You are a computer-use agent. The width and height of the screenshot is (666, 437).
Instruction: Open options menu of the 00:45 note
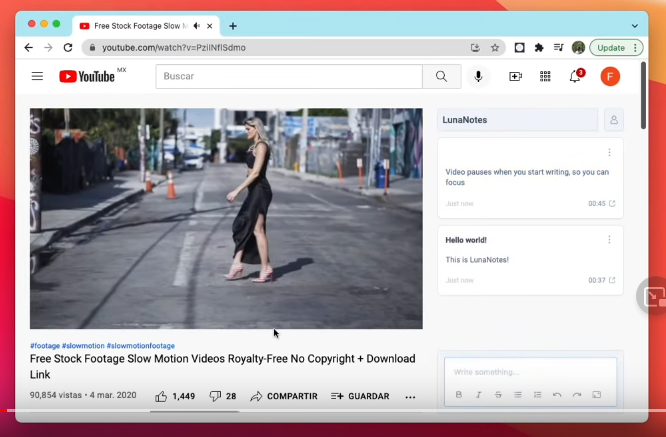tap(609, 152)
